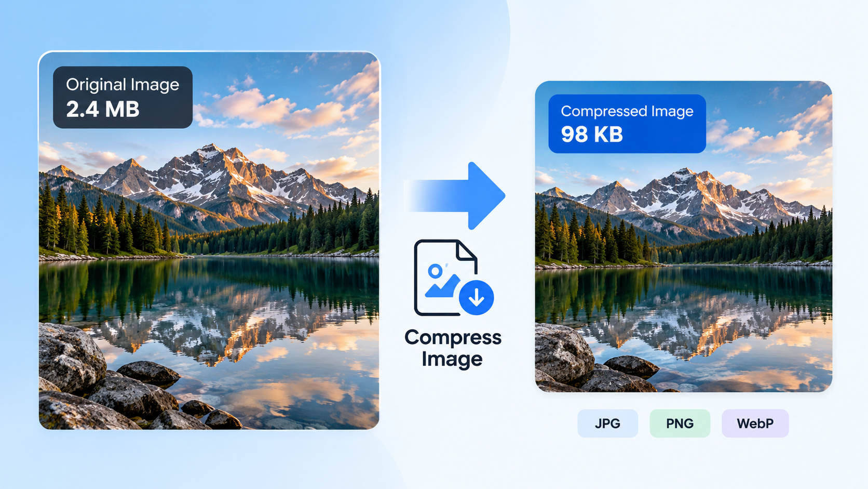This screenshot has height=489, width=868.
Task: Open the compressed mountain lake image
Action: point(684,236)
